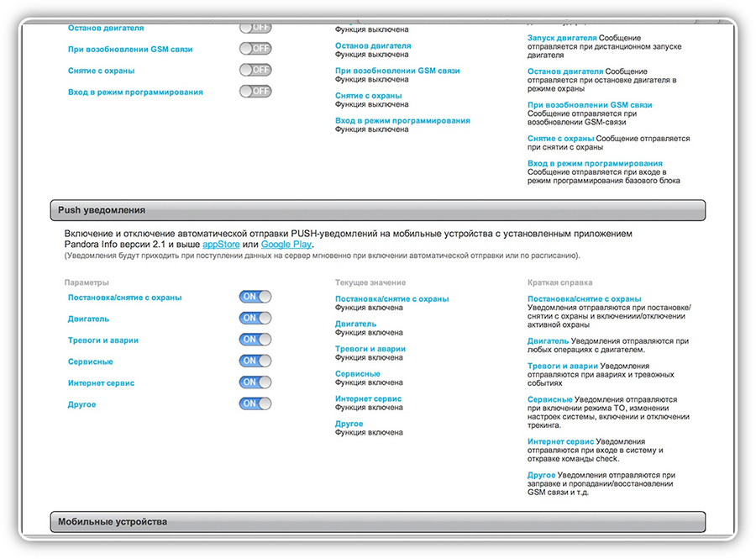756x559 pixels.
Task: Select Двигатель under Текущее значение
Action: (356, 324)
